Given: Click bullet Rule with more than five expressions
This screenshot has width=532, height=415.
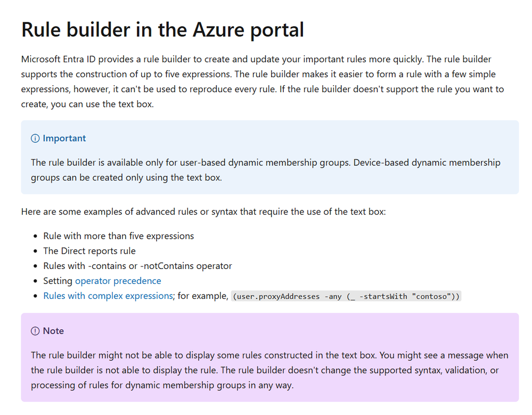Looking at the screenshot, I should point(118,236).
